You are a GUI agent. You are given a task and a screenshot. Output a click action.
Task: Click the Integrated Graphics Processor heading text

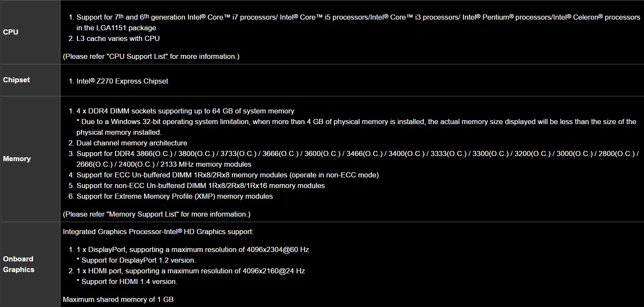[158, 232]
